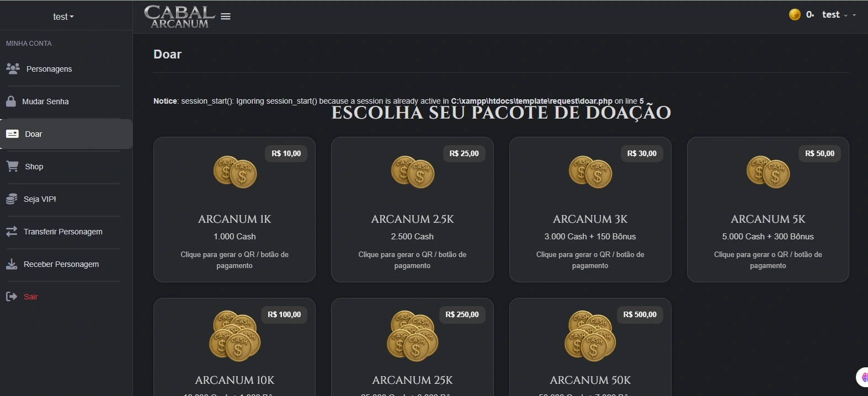Open the Seja VIP! menu item
The height and width of the screenshot is (396, 868).
(x=40, y=199)
